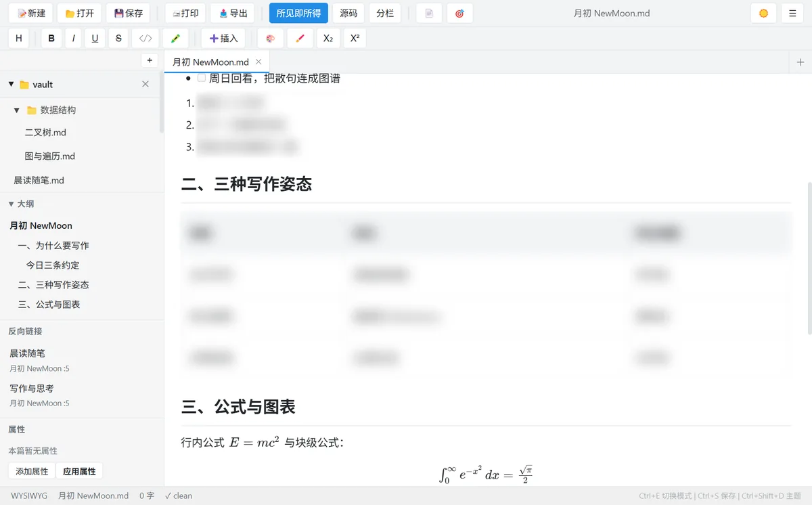Click the inline formula E = mc²

click(254, 442)
